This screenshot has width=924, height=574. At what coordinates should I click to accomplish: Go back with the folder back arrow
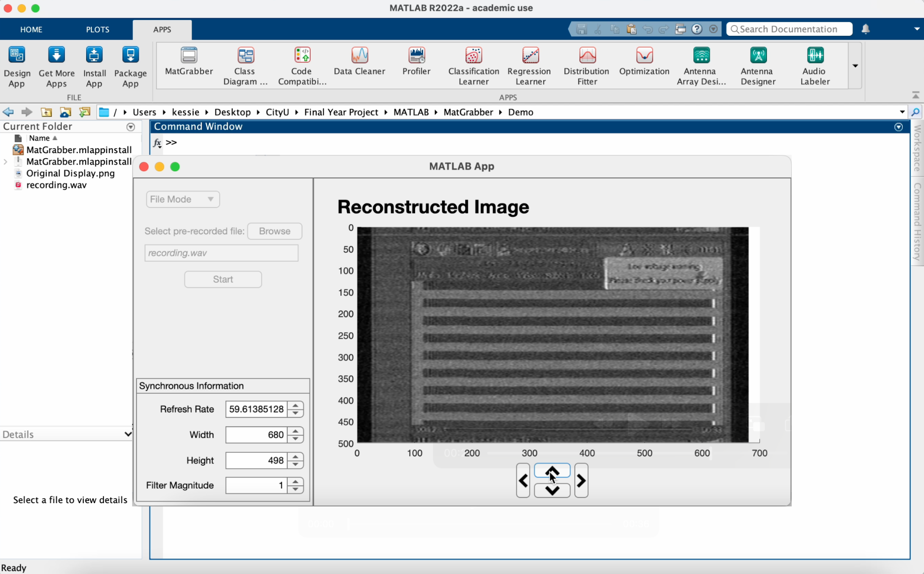8,112
